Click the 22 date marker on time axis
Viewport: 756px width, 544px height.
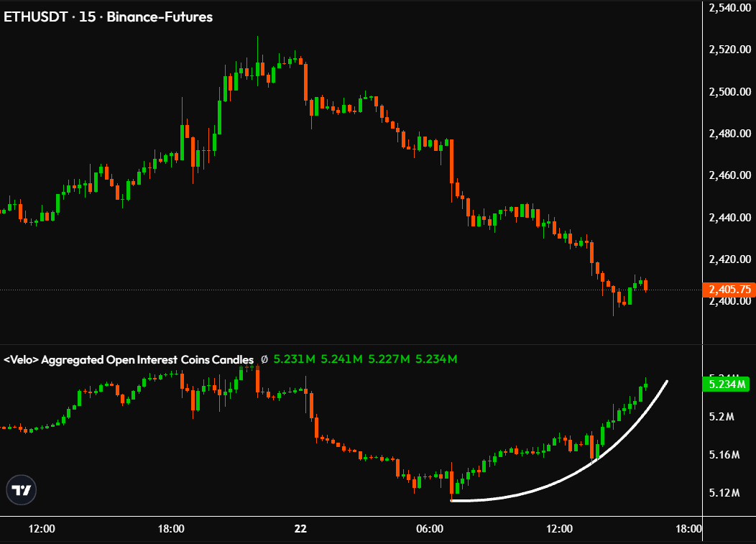300,529
